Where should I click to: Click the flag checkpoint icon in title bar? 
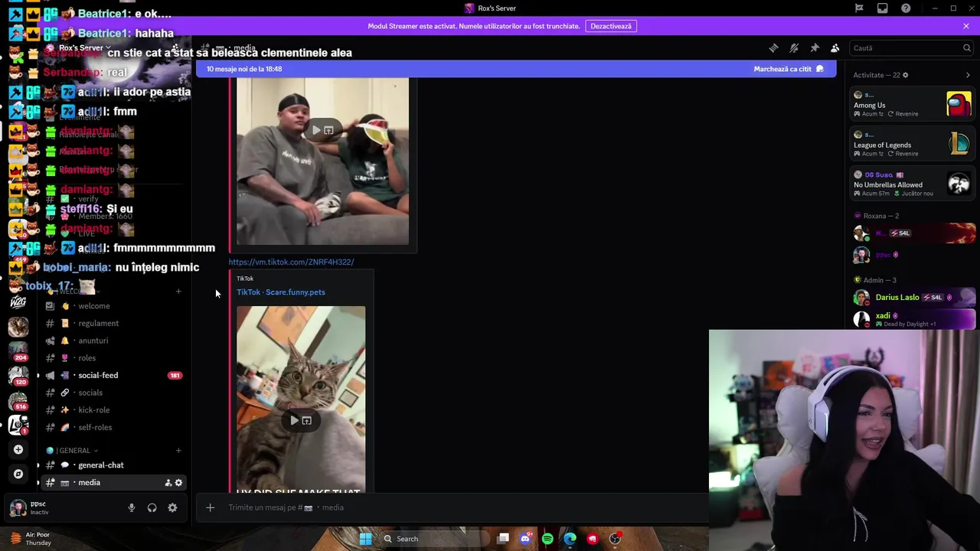pyautogui.click(x=859, y=8)
